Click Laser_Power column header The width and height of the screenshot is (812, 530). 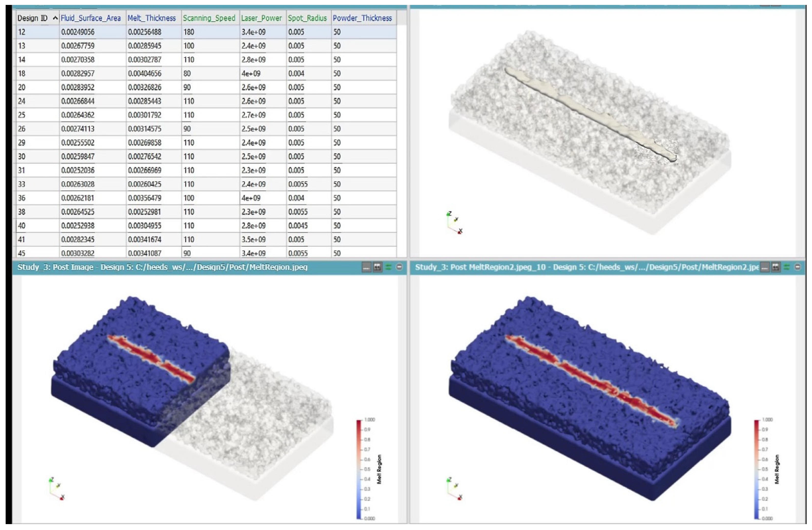[x=262, y=18]
